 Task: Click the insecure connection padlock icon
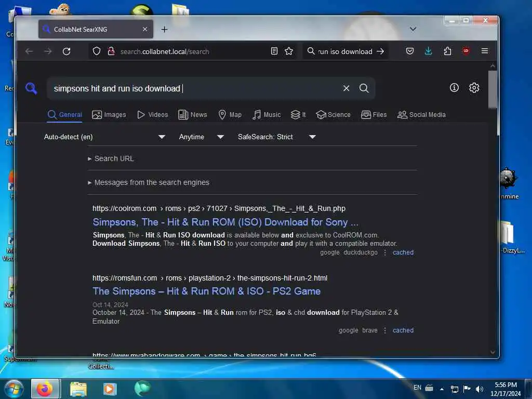(111, 51)
